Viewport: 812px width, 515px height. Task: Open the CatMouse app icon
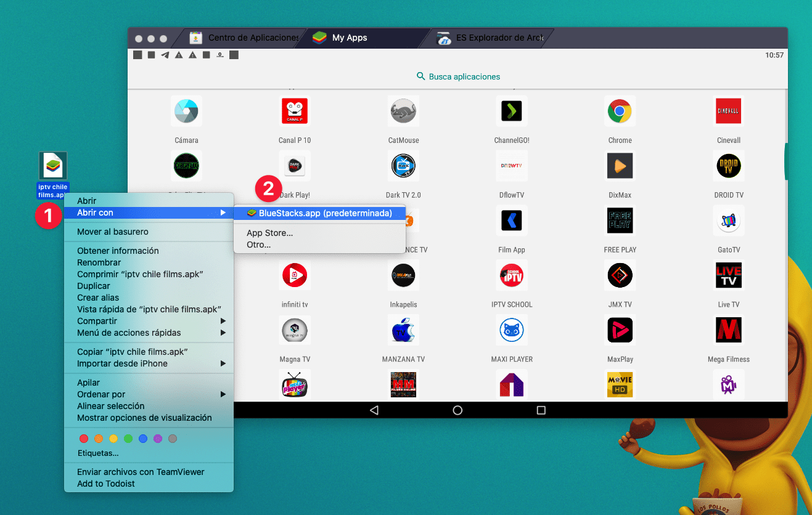tap(403, 112)
